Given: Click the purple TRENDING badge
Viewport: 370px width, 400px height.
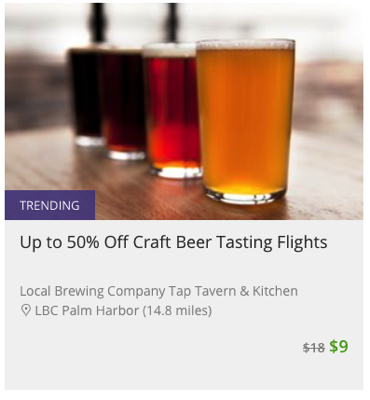Looking at the screenshot, I should [x=50, y=205].
